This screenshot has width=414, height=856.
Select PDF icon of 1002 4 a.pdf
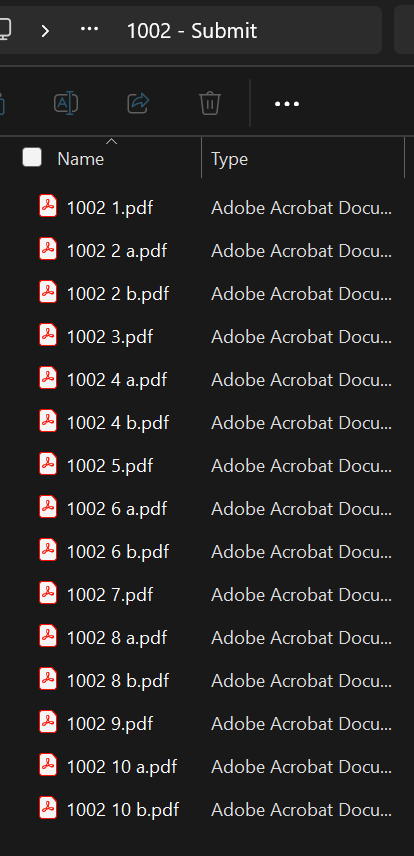click(x=48, y=378)
